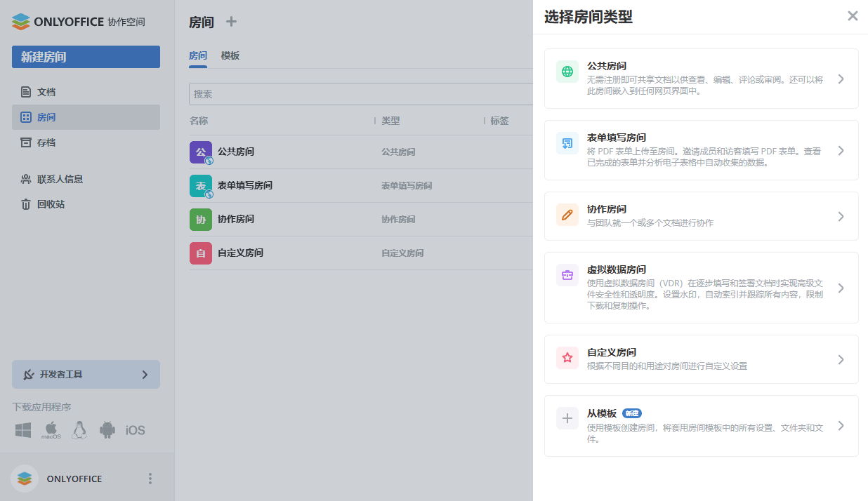Click the teal 表 room icon
Viewport: 868px width, 501px height.
(x=201, y=186)
